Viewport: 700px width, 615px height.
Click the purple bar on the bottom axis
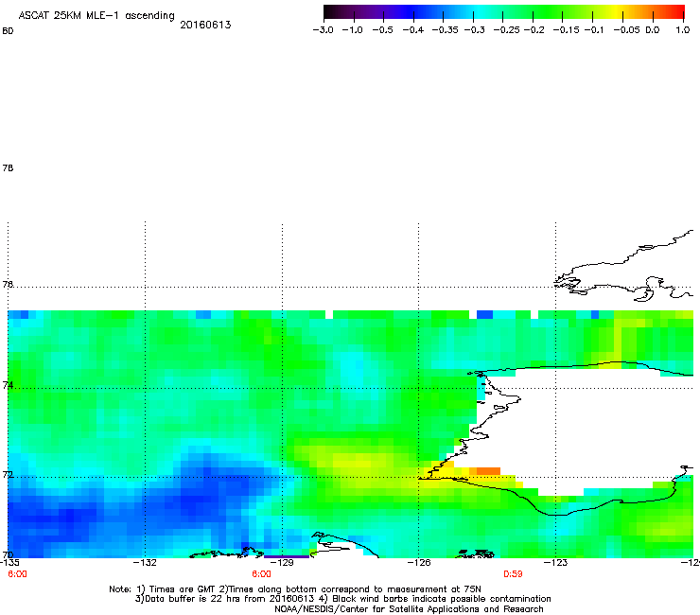pos(287,556)
